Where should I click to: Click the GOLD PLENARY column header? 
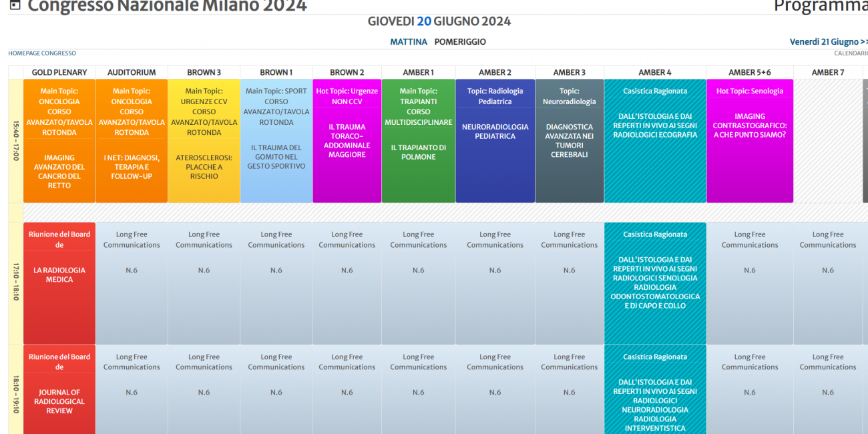tap(59, 72)
